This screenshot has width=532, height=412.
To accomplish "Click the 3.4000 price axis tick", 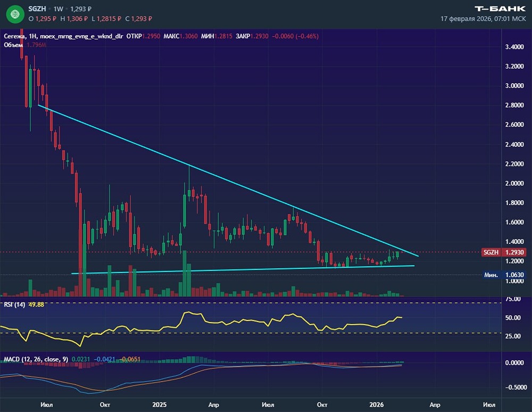I will pyautogui.click(x=514, y=47).
